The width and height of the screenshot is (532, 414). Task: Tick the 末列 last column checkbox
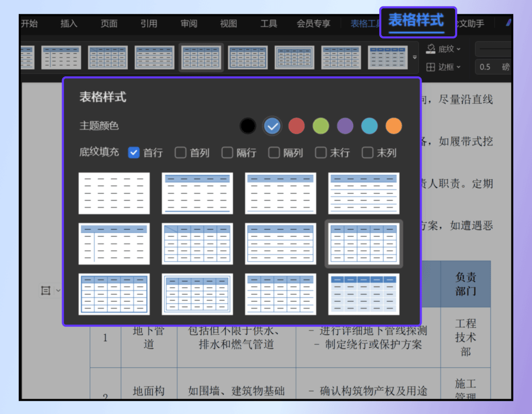point(367,153)
